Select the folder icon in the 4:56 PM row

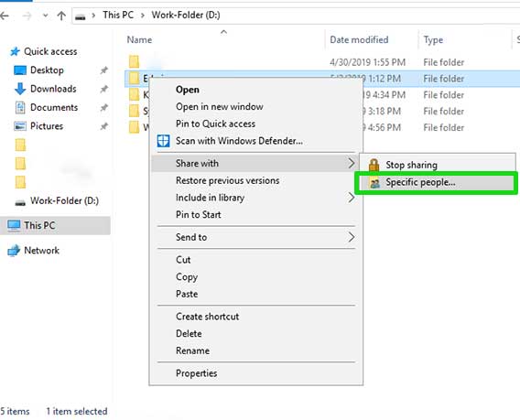(x=135, y=127)
